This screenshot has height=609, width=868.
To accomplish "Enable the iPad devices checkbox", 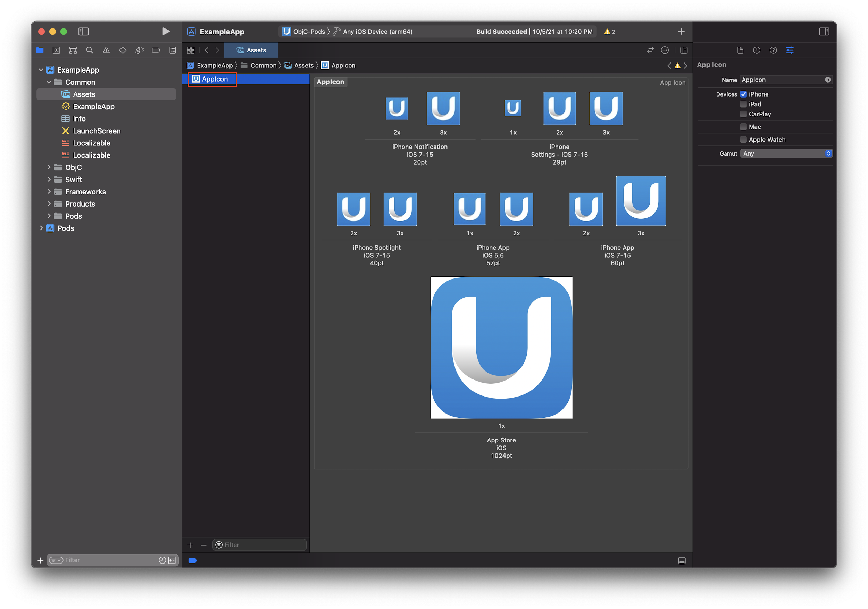I will [743, 104].
